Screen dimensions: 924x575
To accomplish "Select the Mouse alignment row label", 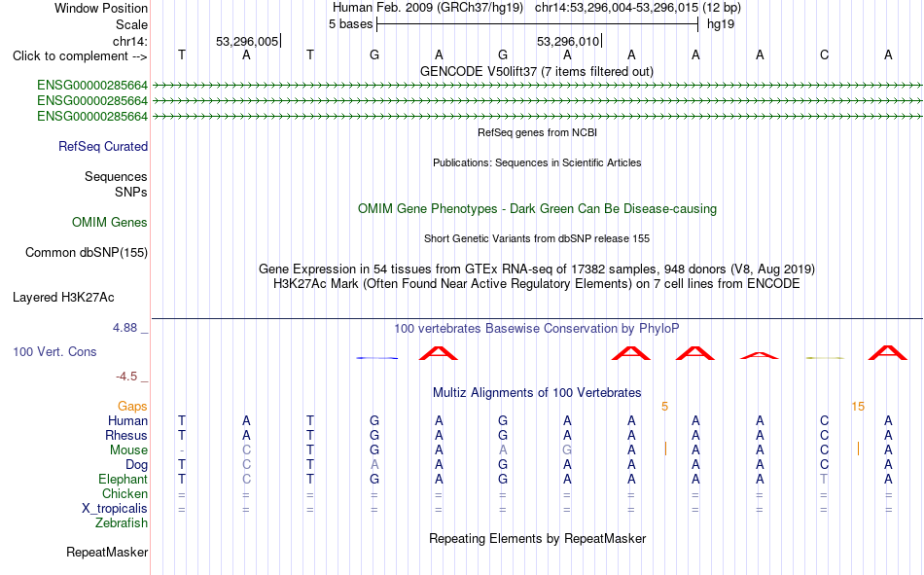I will click(x=128, y=449).
